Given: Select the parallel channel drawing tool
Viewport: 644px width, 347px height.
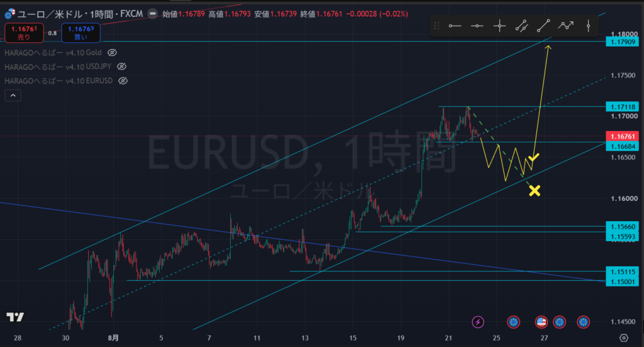Looking at the screenshot, I should click(x=521, y=26).
